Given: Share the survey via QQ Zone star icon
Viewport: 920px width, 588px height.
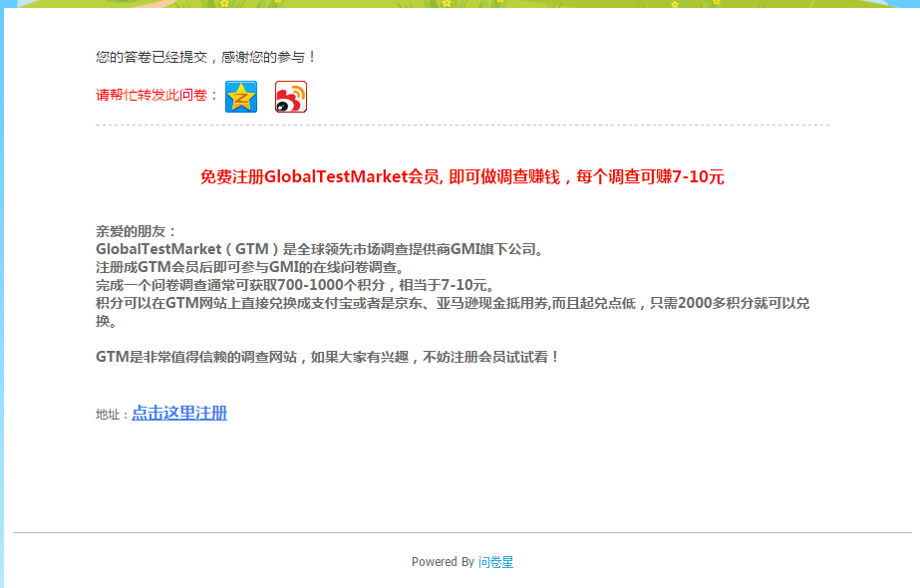Looking at the screenshot, I should (x=241, y=97).
